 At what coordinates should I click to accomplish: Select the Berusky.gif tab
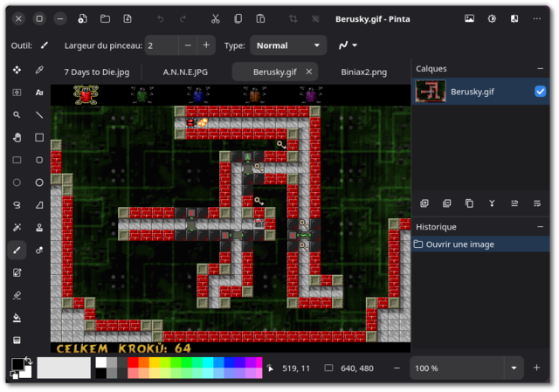(x=274, y=72)
